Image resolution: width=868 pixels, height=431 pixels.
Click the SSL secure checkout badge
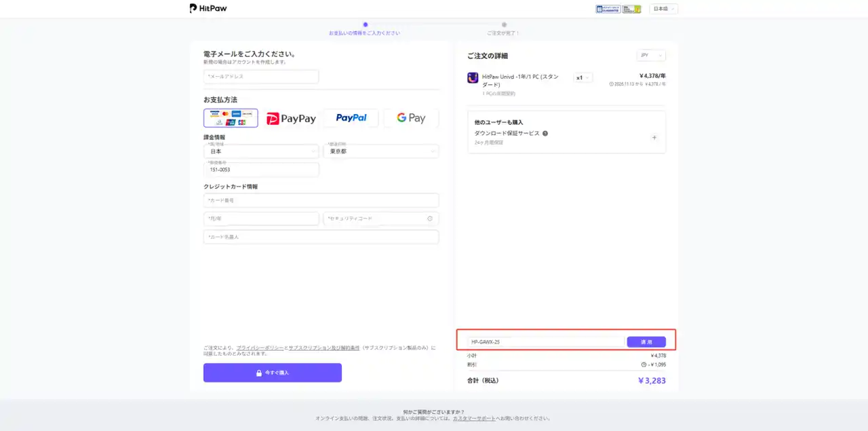click(x=631, y=9)
